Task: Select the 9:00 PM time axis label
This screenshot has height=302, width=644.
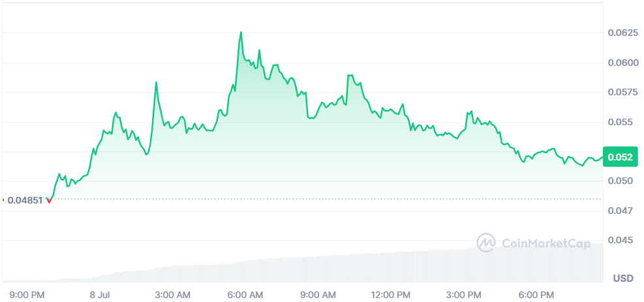Action: coord(27,295)
